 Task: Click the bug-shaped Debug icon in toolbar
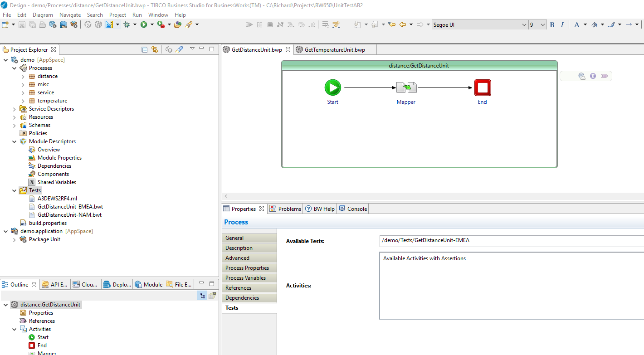coord(127,24)
